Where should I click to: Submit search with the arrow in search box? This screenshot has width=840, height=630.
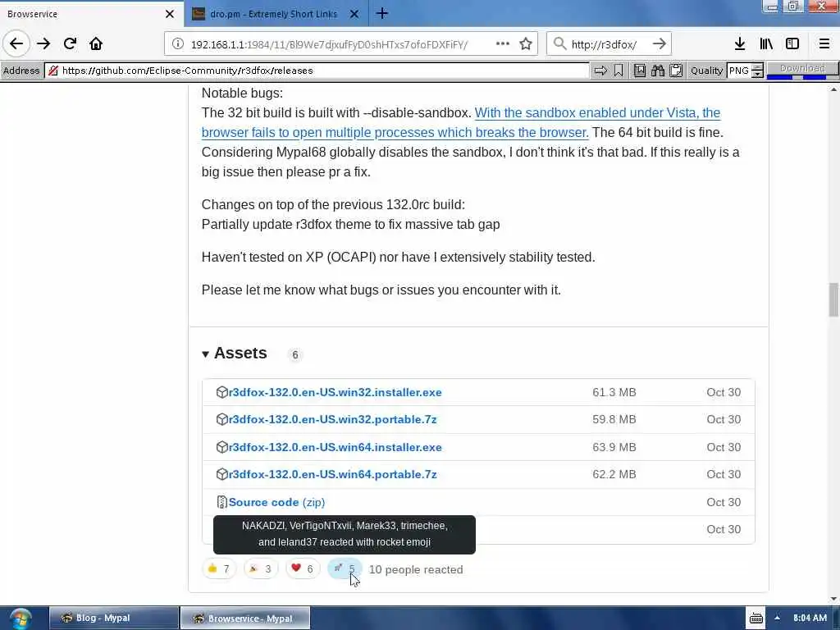(660, 44)
